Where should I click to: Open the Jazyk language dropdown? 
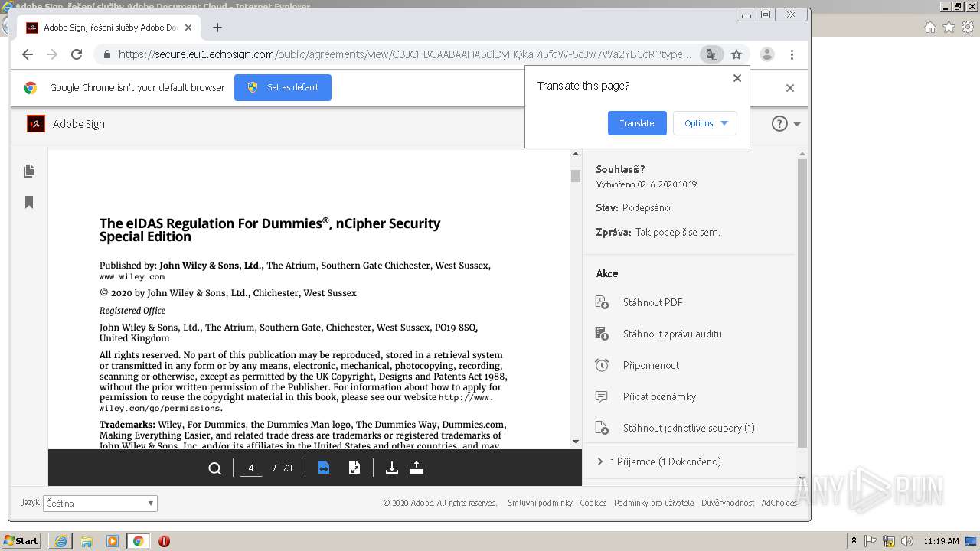[100, 504]
